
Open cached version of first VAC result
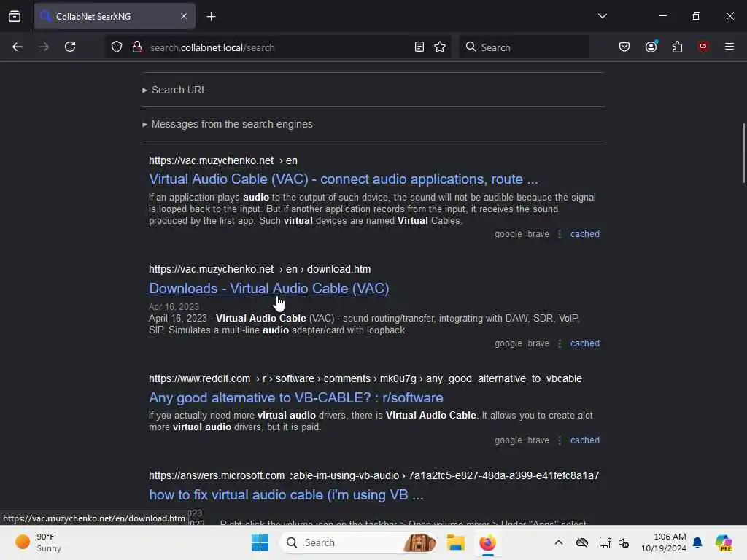coord(585,234)
